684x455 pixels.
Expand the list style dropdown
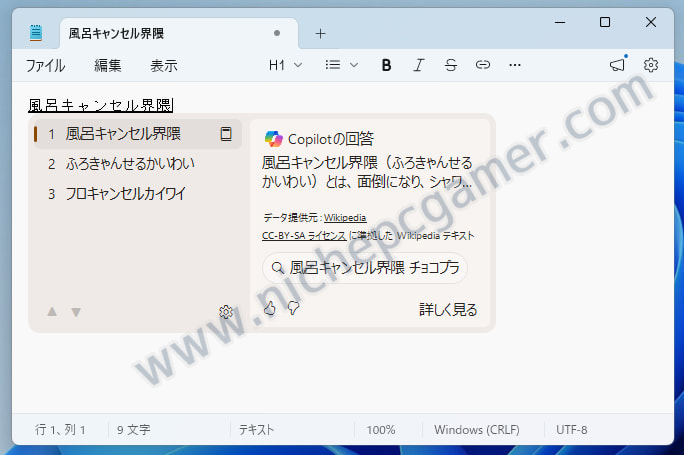click(x=342, y=65)
